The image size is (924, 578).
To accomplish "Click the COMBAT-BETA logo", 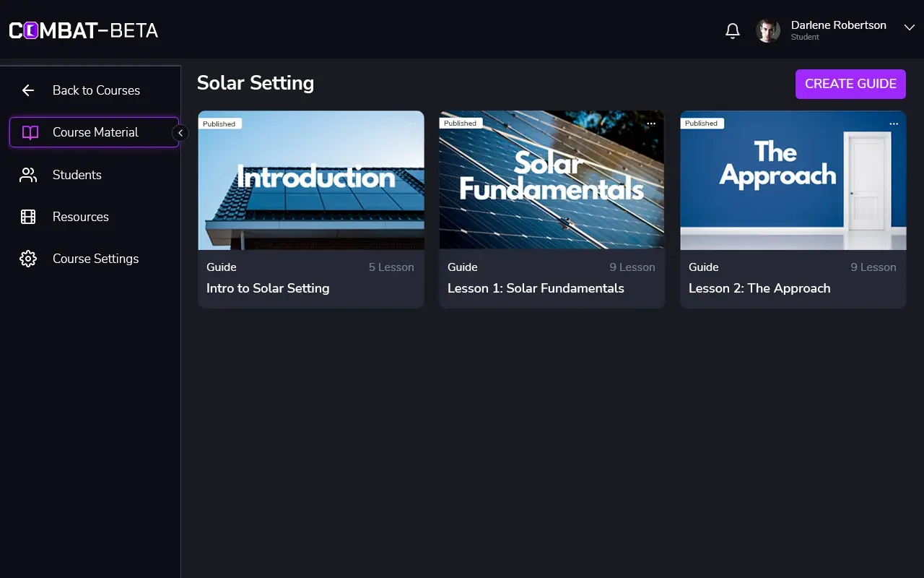I will click(83, 30).
